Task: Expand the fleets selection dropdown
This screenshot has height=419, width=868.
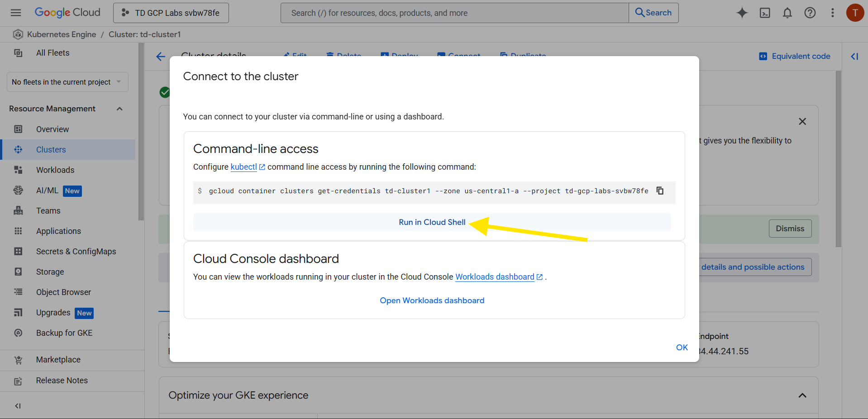Action: pyautogui.click(x=68, y=82)
